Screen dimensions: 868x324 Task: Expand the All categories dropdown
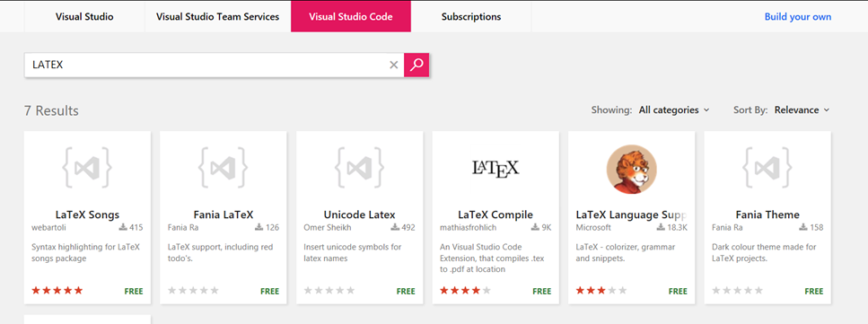[674, 109]
